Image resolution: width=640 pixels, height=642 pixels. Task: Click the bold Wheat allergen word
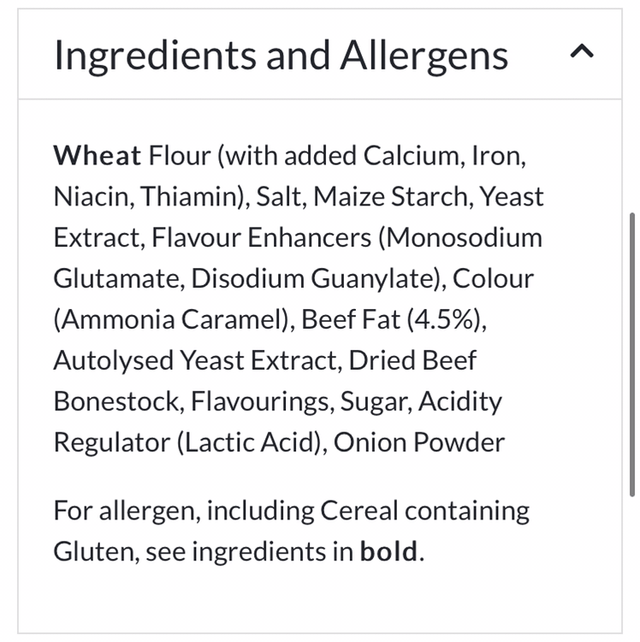(98, 155)
